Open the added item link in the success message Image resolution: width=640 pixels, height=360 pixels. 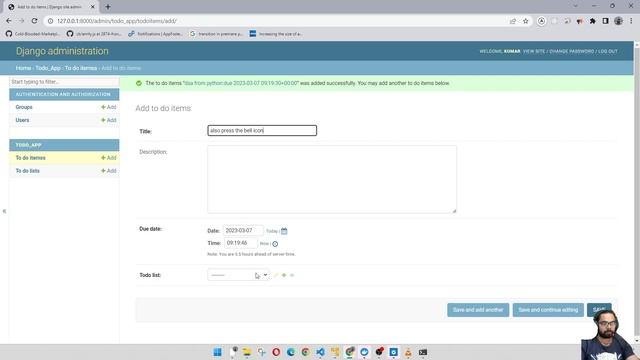(x=241, y=83)
